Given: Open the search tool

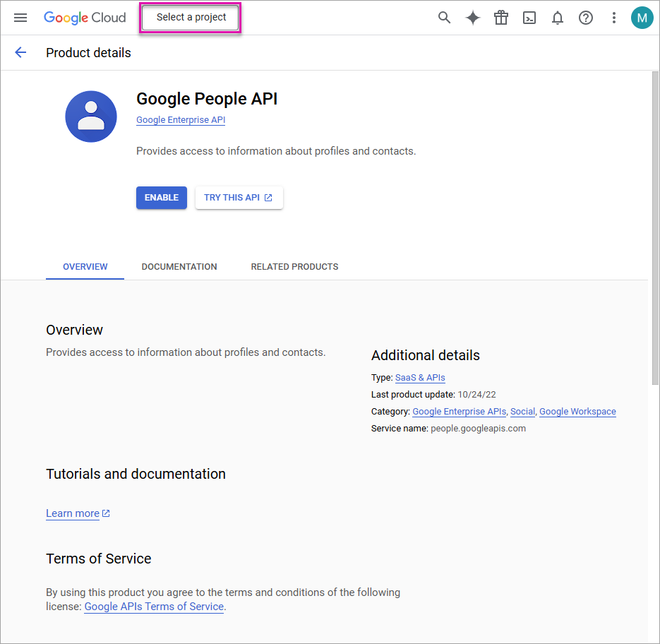Looking at the screenshot, I should coord(444,18).
